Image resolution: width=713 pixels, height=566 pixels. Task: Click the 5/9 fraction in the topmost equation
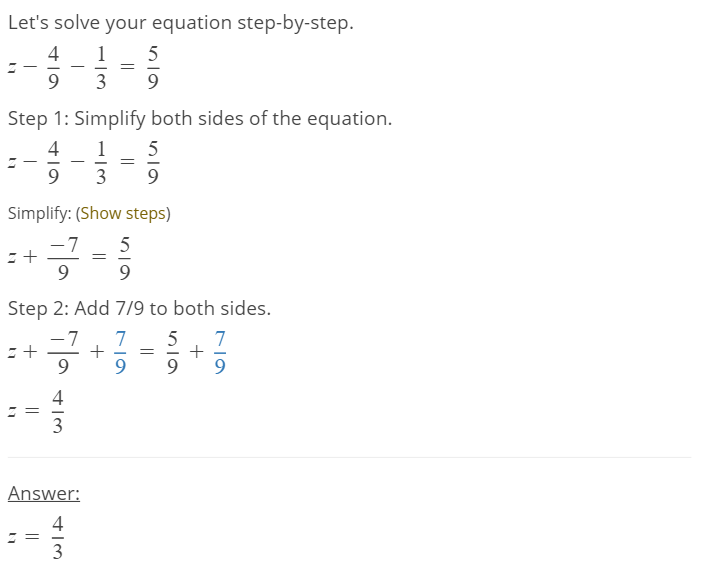(x=153, y=67)
